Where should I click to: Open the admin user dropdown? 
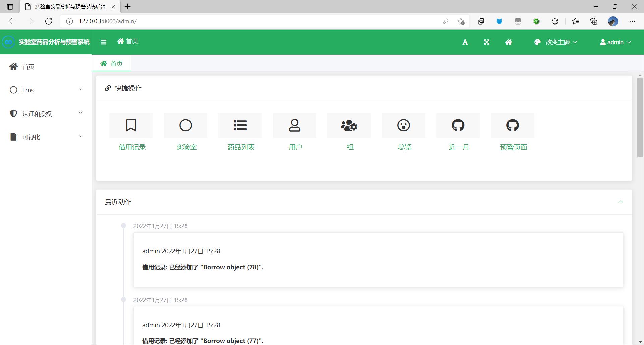615,42
